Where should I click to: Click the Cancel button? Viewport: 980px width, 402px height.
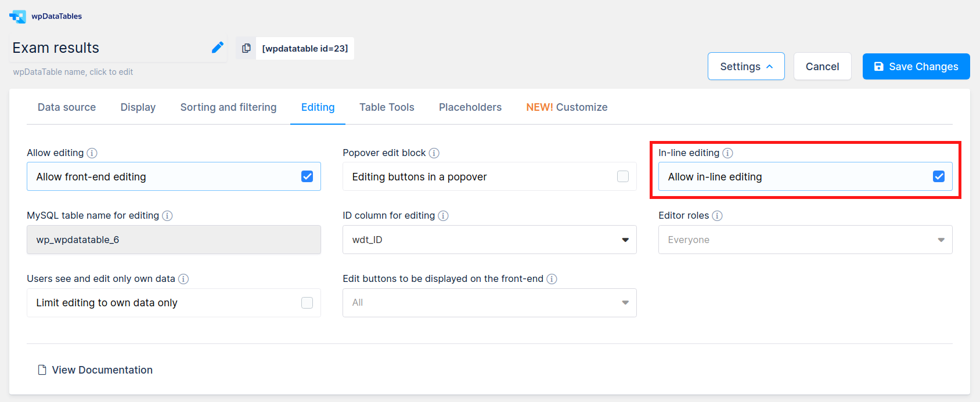pyautogui.click(x=822, y=66)
